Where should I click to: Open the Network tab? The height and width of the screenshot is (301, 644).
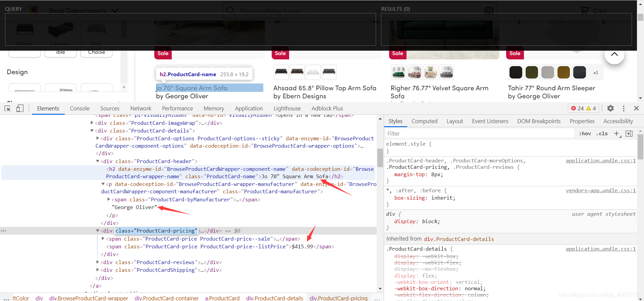point(141,108)
